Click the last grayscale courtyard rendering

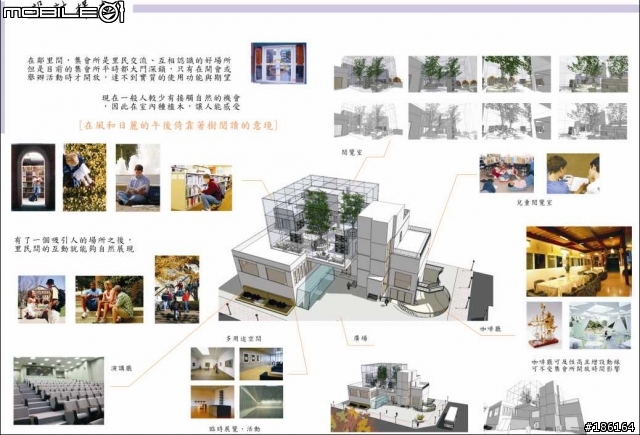click(593, 121)
